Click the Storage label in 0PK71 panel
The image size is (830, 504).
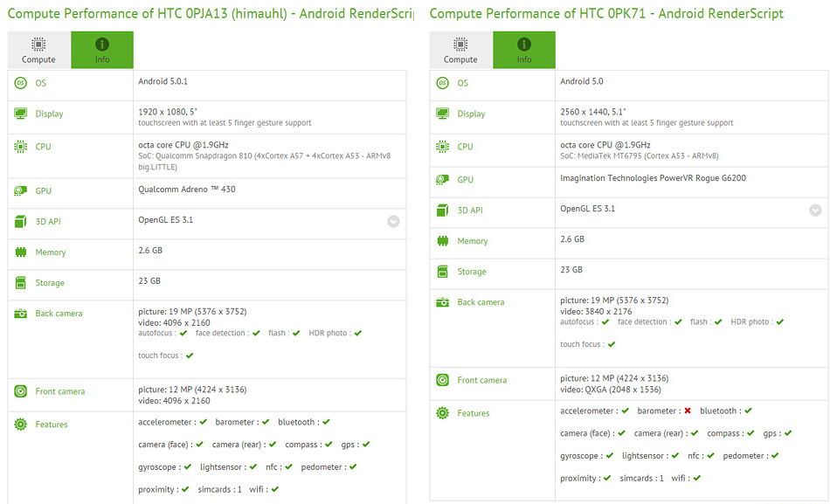[472, 272]
